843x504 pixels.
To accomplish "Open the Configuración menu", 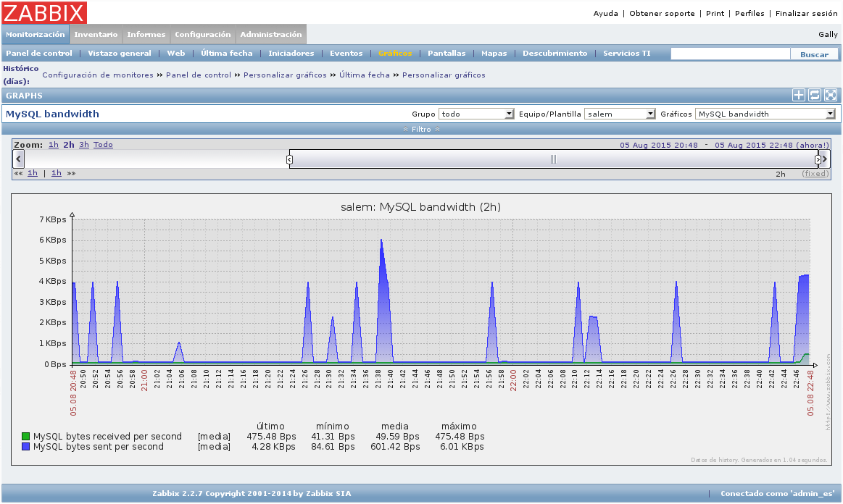I will point(203,34).
